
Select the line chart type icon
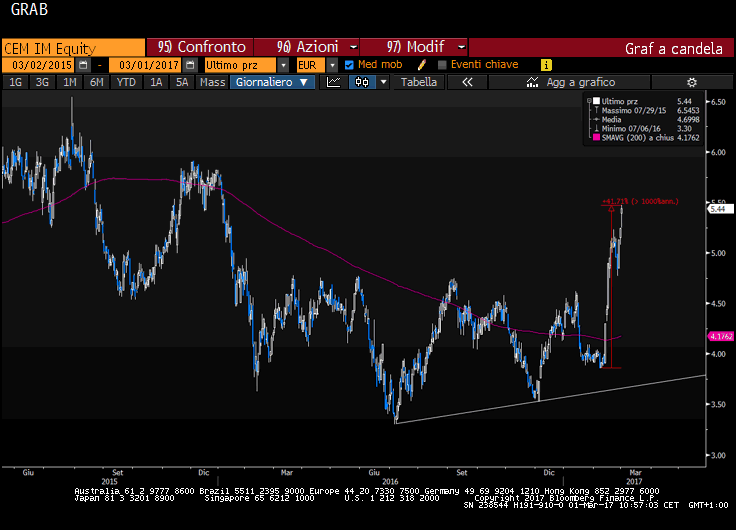tap(333, 82)
